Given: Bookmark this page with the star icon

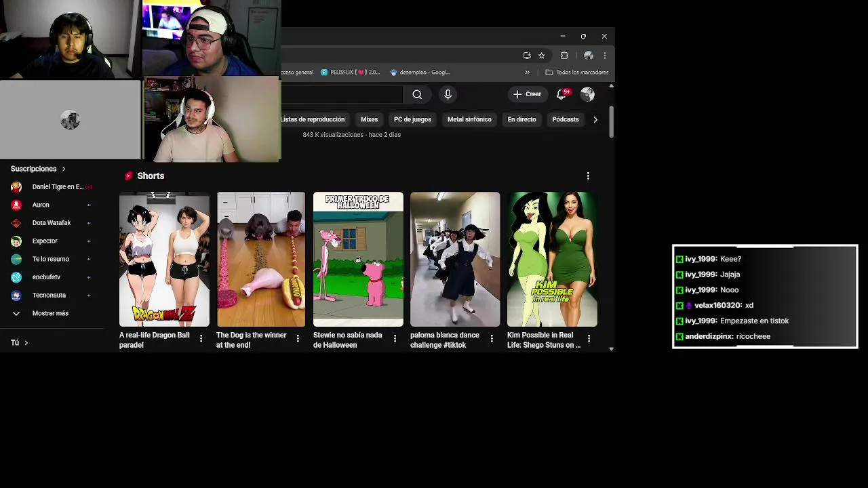Looking at the screenshot, I should click(541, 56).
